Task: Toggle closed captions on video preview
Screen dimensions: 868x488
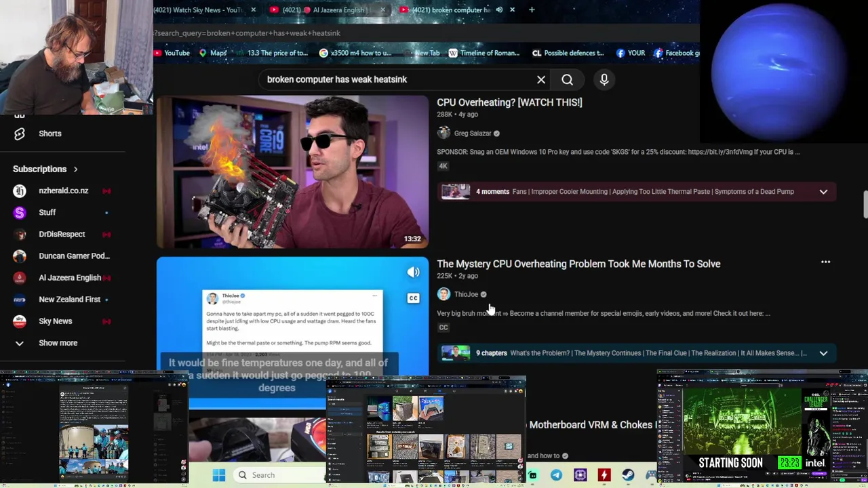Action: click(x=413, y=298)
